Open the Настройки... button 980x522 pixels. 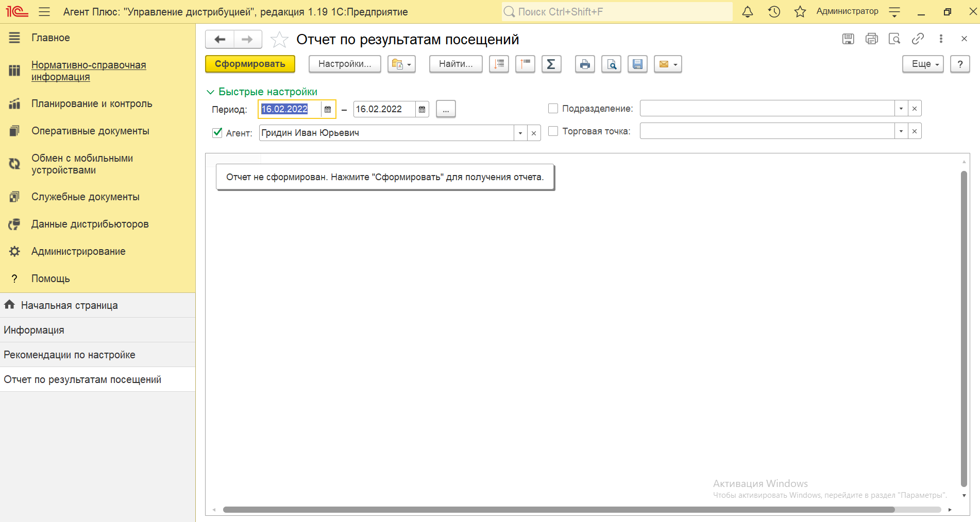pos(345,64)
